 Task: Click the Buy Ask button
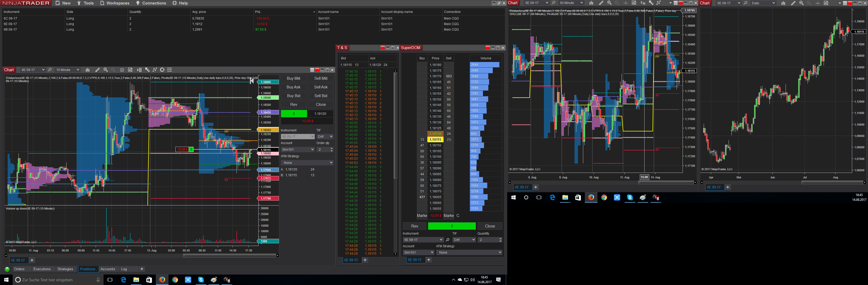point(293,87)
